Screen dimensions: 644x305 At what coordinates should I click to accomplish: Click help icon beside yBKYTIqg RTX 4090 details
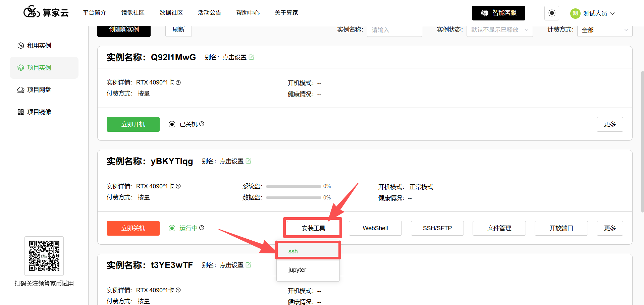(178, 186)
